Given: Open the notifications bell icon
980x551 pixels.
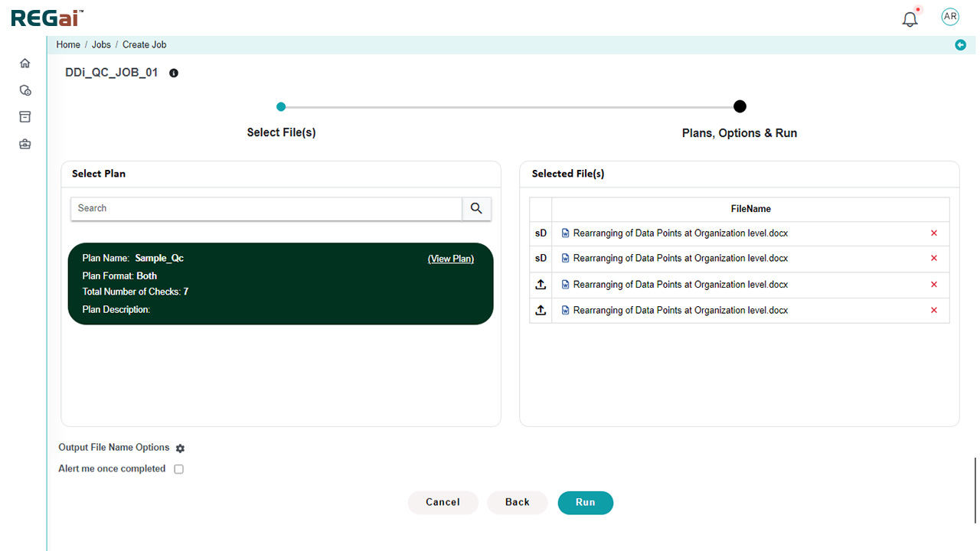Looking at the screenshot, I should (x=910, y=19).
